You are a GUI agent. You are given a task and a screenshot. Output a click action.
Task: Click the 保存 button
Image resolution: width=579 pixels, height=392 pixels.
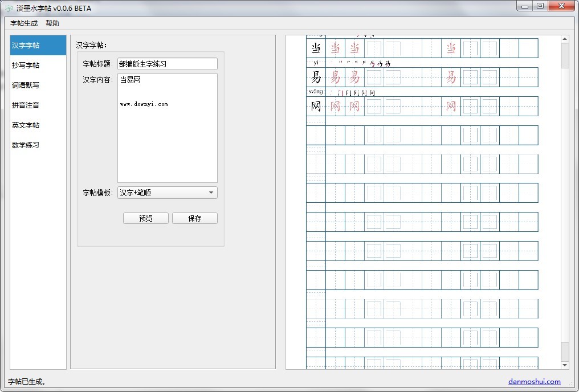195,218
